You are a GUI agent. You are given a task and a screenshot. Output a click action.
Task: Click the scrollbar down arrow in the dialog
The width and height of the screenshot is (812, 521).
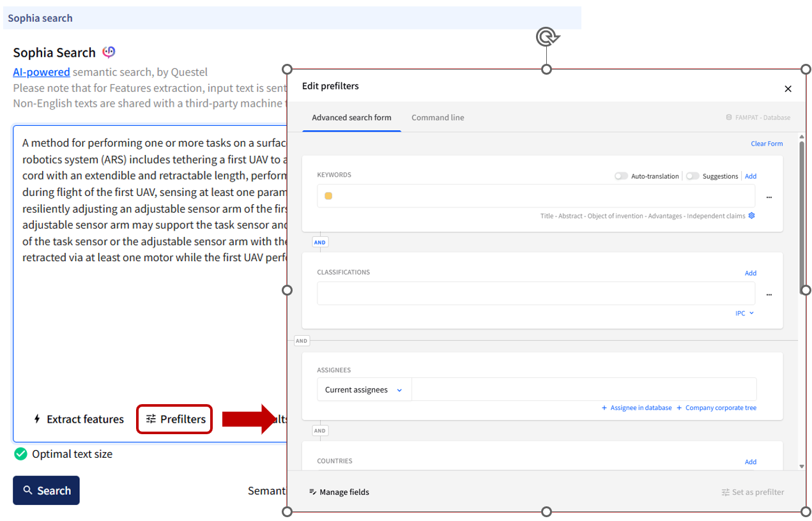(x=802, y=467)
